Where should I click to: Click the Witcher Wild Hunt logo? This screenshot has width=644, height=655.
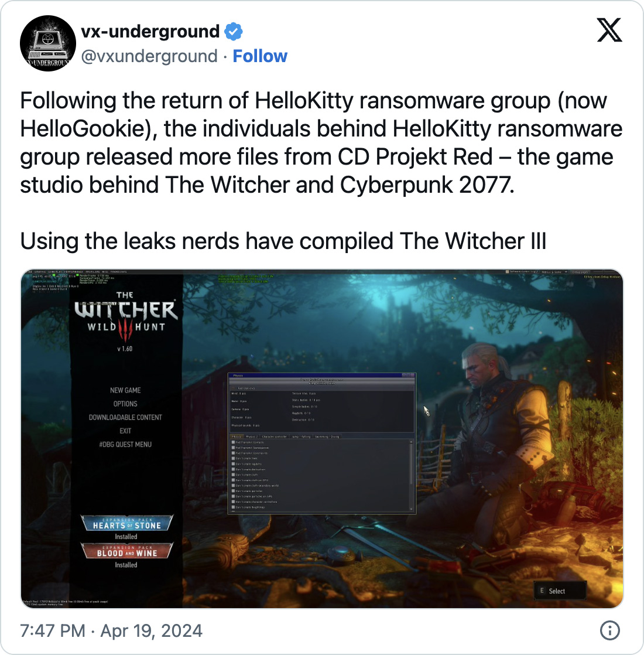(126, 316)
